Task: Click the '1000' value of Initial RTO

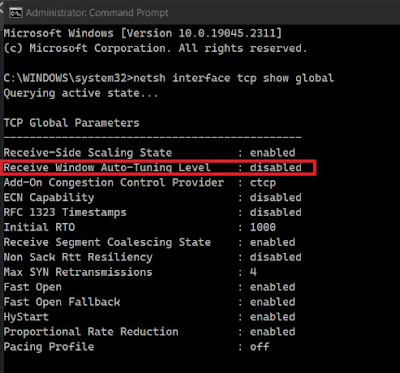Action: pyautogui.click(x=263, y=227)
